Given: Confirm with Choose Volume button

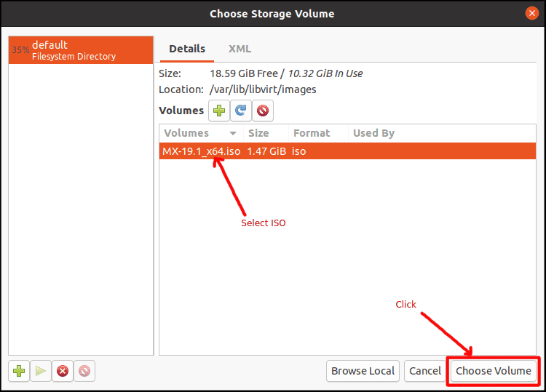Looking at the screenshot, I should coord(494,371).
